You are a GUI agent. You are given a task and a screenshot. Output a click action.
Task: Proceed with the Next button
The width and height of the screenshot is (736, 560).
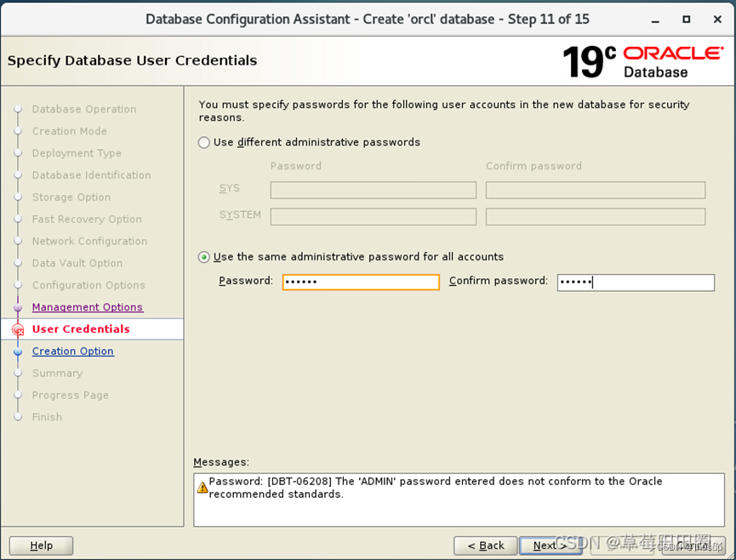[551, 546]
